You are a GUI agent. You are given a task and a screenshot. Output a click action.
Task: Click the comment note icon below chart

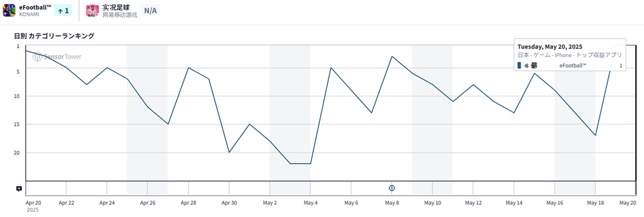[x=19, y=188]
